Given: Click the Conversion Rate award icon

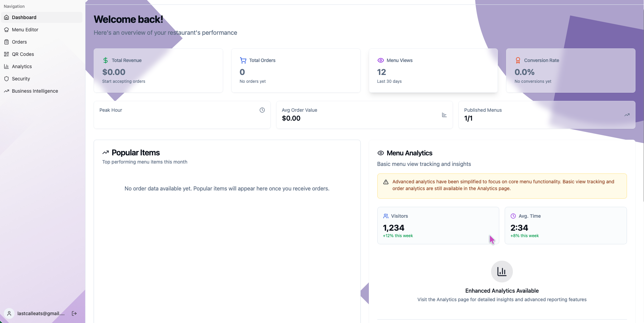Looking at the screenshot, I should [518, 60].
